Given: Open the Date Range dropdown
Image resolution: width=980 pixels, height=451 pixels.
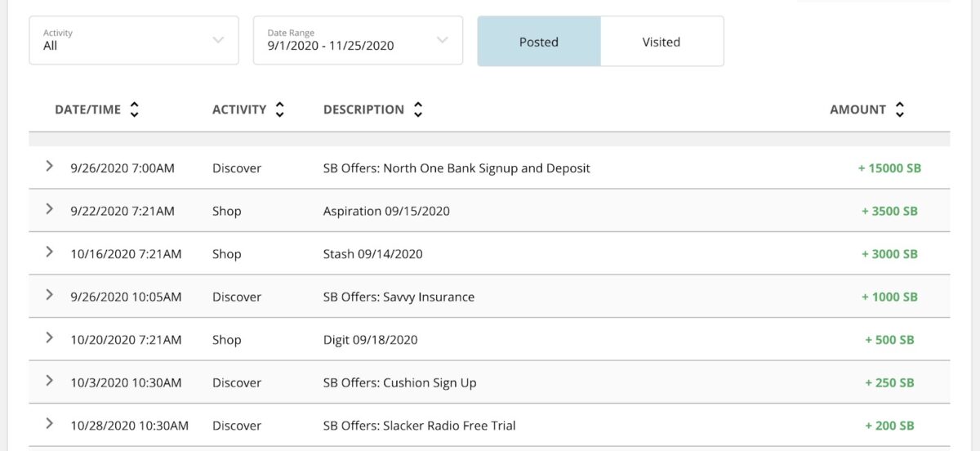Looking at the screenshot, I should click(x=358, y=40).
